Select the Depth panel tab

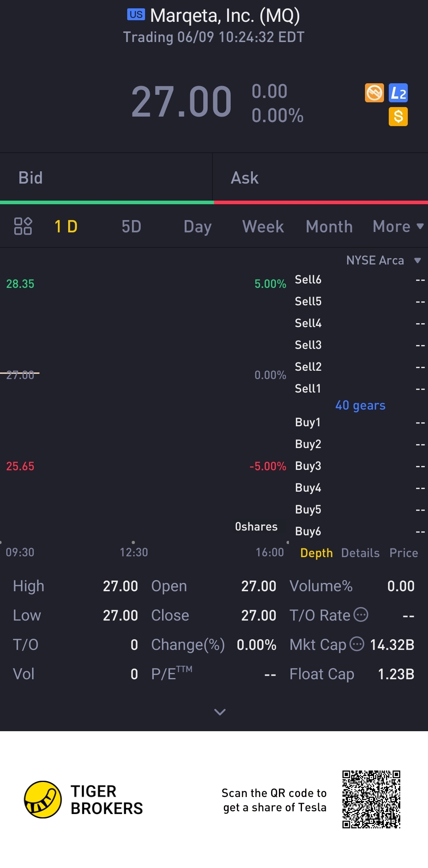[x=316, y=553]
